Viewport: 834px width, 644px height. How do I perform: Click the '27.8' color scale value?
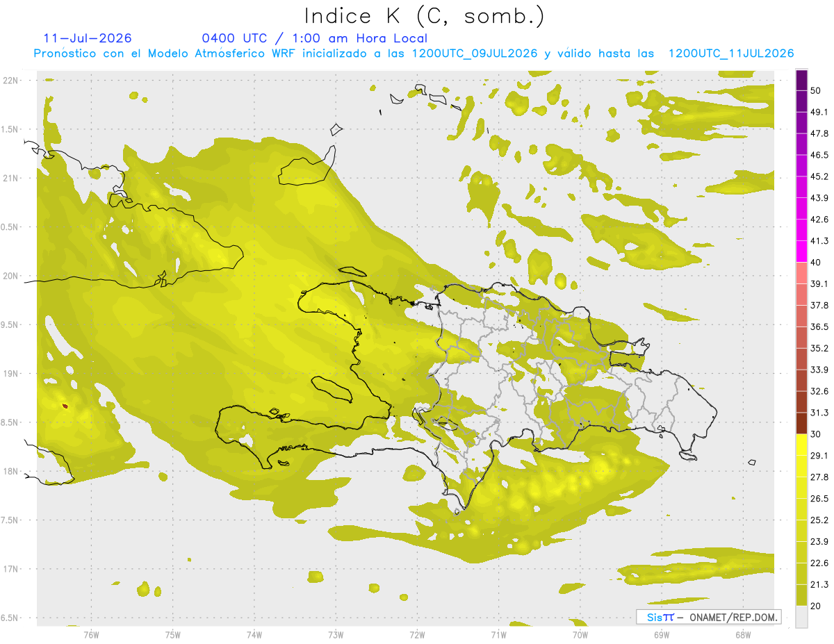click(x=819, y=477)
